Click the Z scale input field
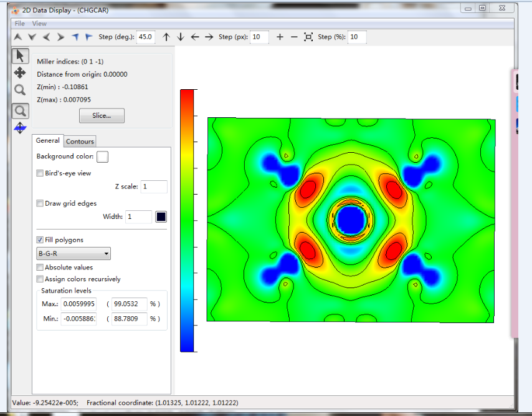Image resolution: width=532 pixels, height=416 pixels. (x=153, y=187)
